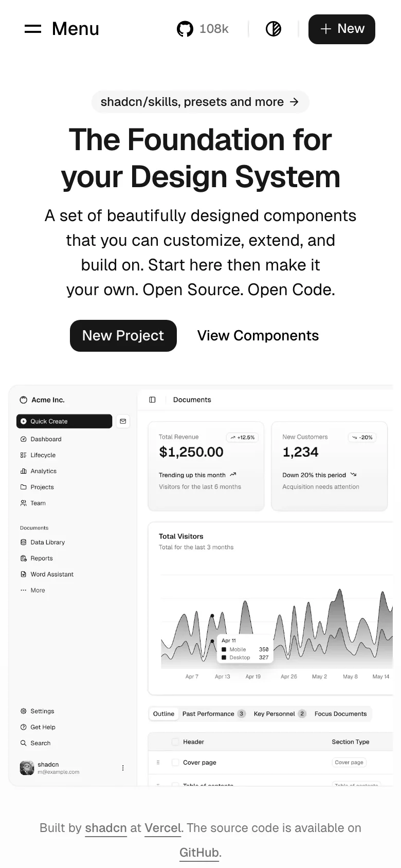Open the Cover page section type dropdown
Viewport: 401px width, 868px height.
[x=349, y=763]
